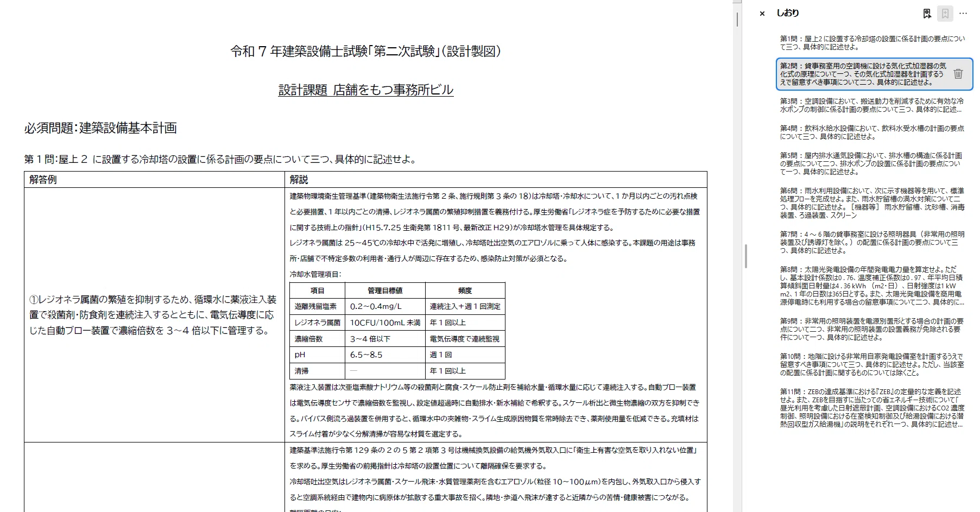Click the 頻度 table header cell
This screenshot has height=512, width=980.
[x=465, y=290]
